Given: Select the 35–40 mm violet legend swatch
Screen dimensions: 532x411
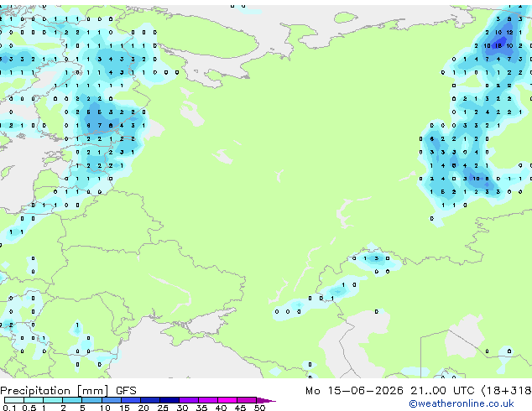Looking at the screenshot, I should click(x=208, y=400).
